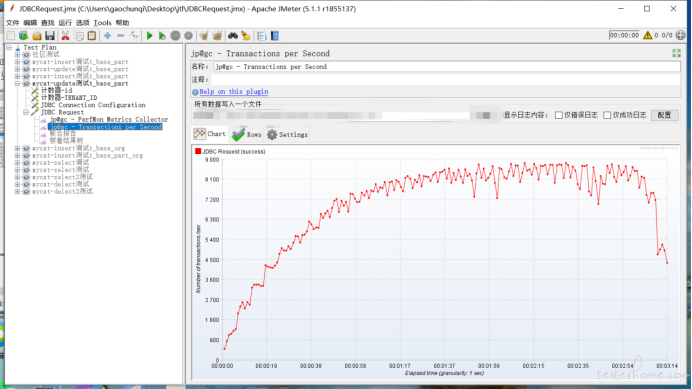The width and height of the screenshot is (692, 389).
Task: Collapse all nodes with minus icon
Action: (120, 36)
